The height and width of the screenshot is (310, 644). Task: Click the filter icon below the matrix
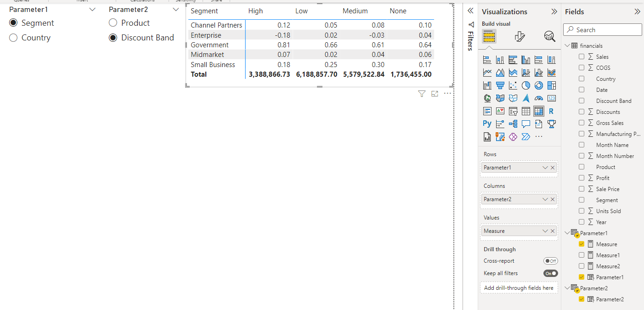click(422, 94)
